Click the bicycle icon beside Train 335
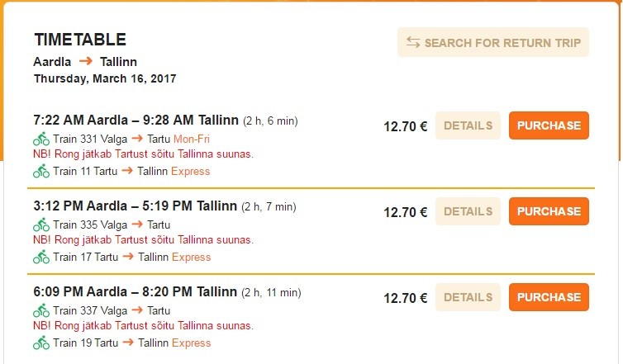This screenshot has width=623, height=364. [41, 225]
